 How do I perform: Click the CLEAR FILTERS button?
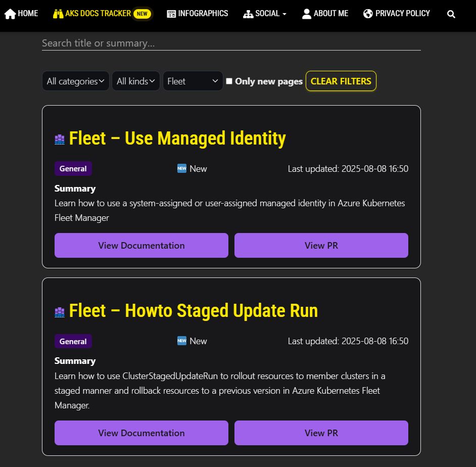[341, 81]
